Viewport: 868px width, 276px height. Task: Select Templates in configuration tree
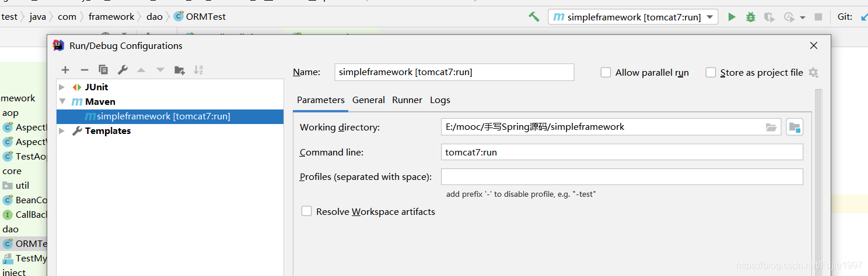pos(108,131)
